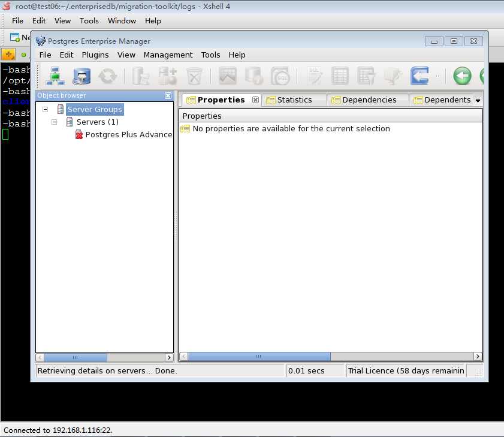The image size is (504, 437).
Task: Select the Properties tab
Action: pyautogui.click(x=221, y=100)
